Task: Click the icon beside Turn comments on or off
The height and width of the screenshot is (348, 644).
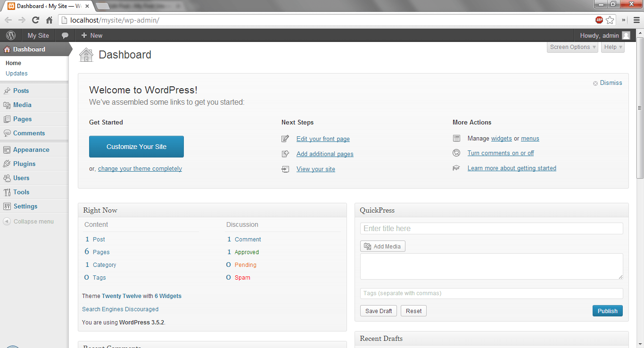Action: tap(456, 153)
